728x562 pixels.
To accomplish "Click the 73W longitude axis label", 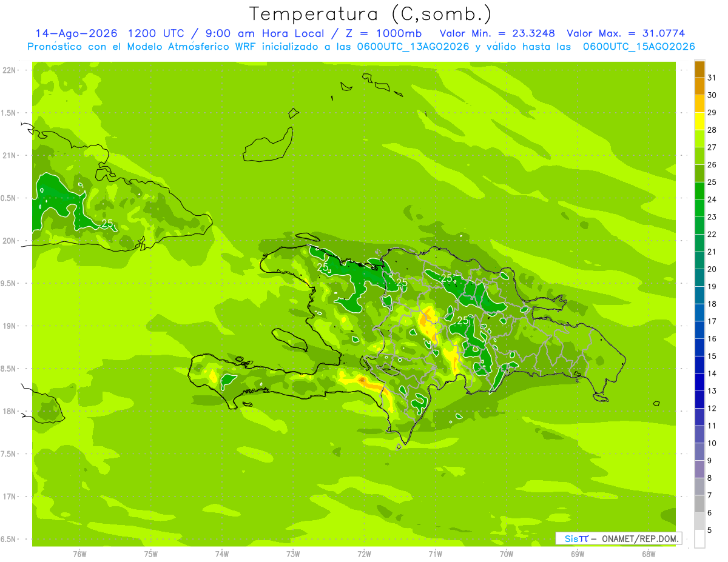I will pyautogui.click(x=293, y=554).
